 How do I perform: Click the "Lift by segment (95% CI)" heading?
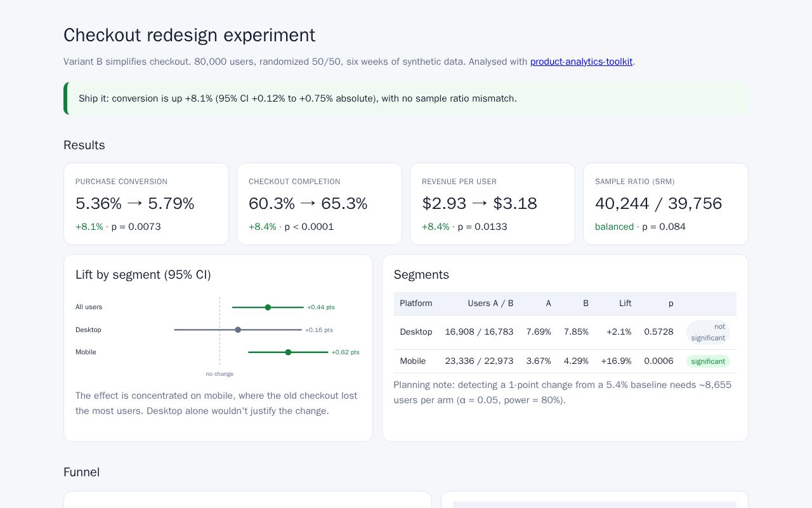point(143,274)
